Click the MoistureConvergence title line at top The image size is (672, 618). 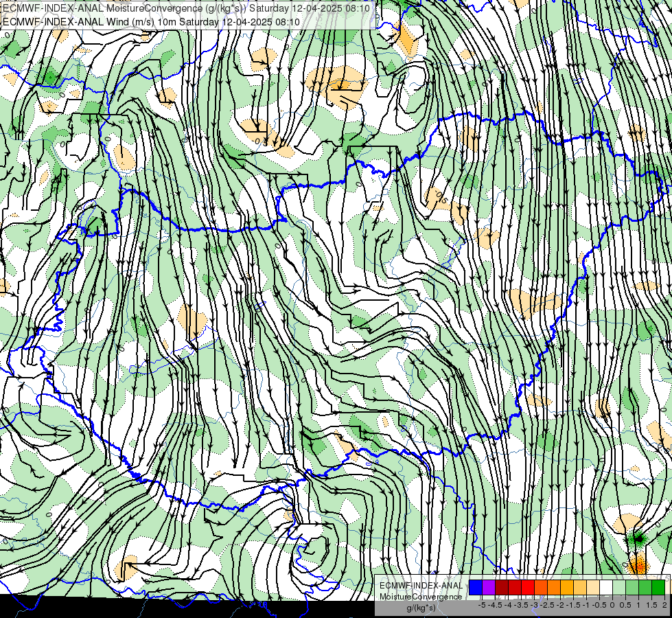187,8
